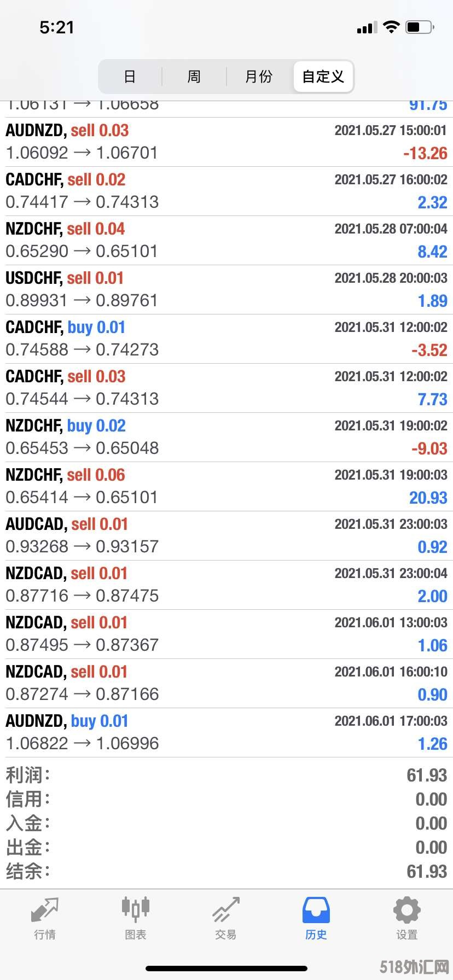Open the 行情 quotes tab icon
Image resolution: width=453 pixels, height=980 pixels.
click(x=45, y=910)
